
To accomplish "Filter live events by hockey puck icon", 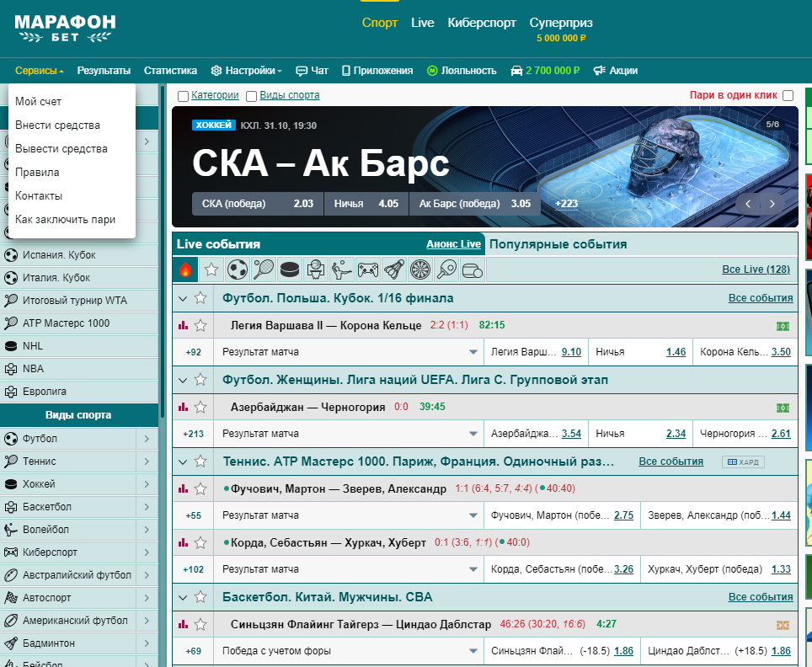I will (x=290, y=269).
